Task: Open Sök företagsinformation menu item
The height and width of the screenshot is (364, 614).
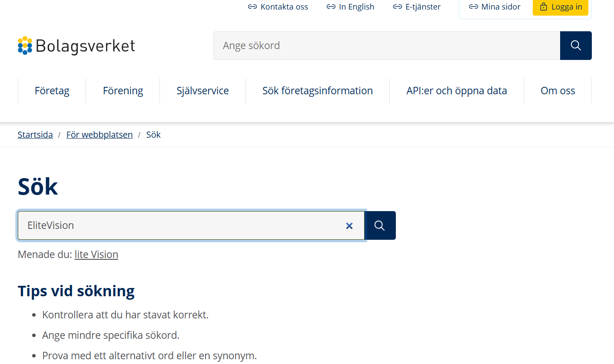Action: click(x=317, y=91)
